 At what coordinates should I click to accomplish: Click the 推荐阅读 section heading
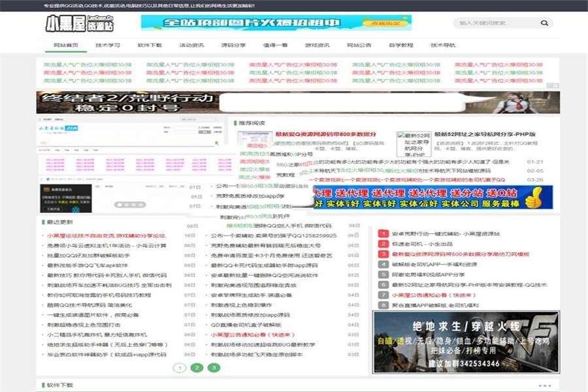(252, 123)
